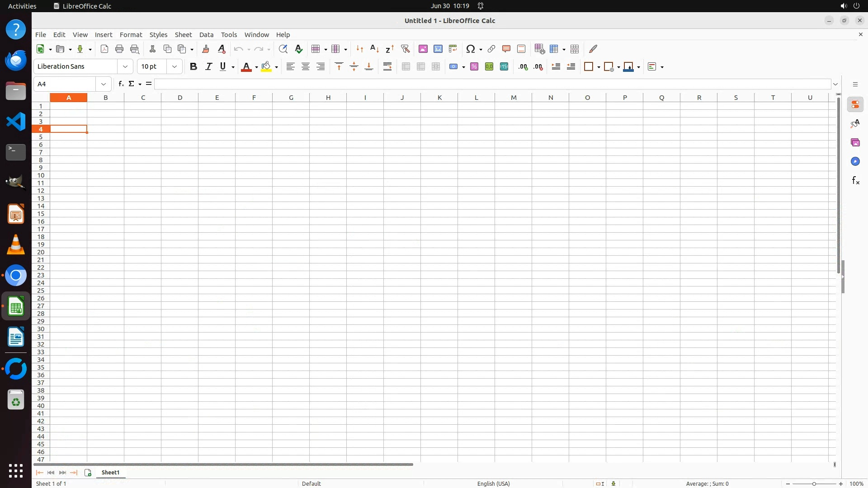Click Clone Formatting paintbrush icon
868x488 pixels.
[206, 49]
